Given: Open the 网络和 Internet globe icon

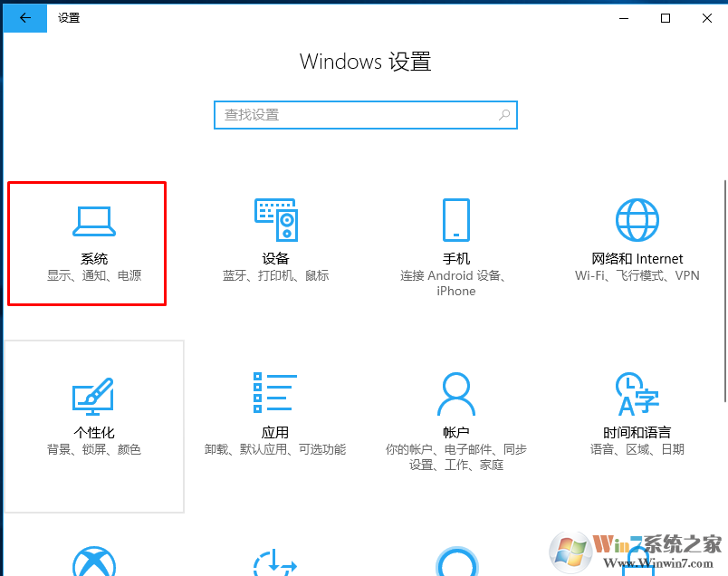Looking at the screenshot, I should [637, 220].
